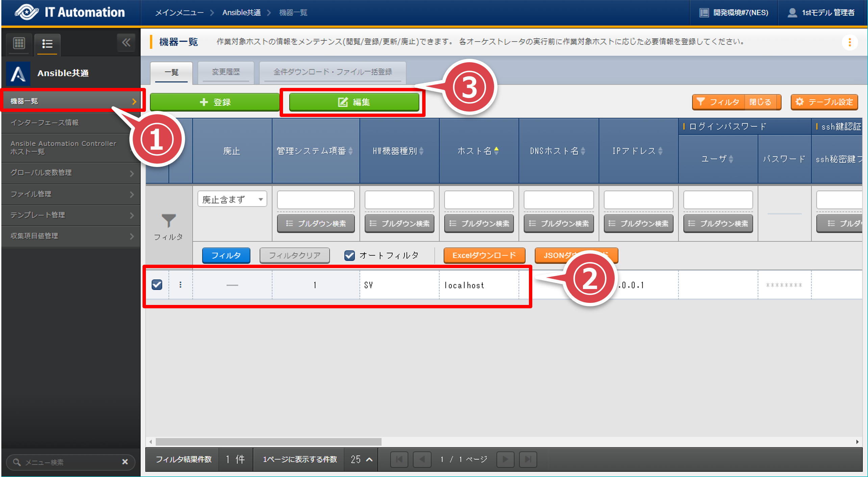Uncheck the localhost row checkbox
The height and width of the screenshot is (477, 868).
click(157, 285)
